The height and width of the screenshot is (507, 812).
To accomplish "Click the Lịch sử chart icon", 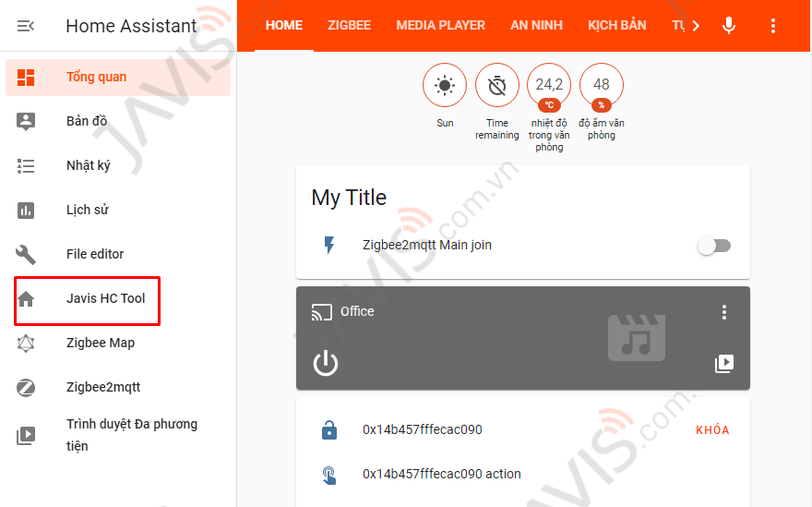I will click(x=26, y=211).
